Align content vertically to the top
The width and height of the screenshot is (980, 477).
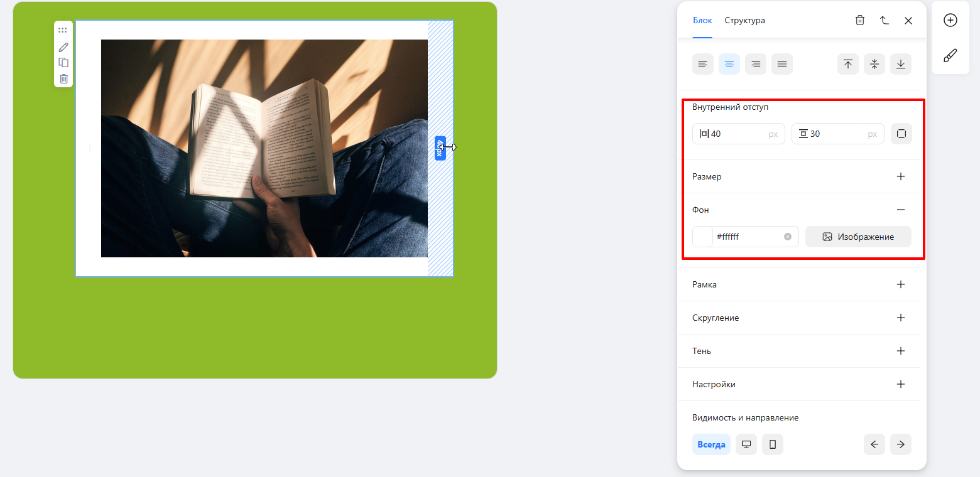(x=848, y=64)
